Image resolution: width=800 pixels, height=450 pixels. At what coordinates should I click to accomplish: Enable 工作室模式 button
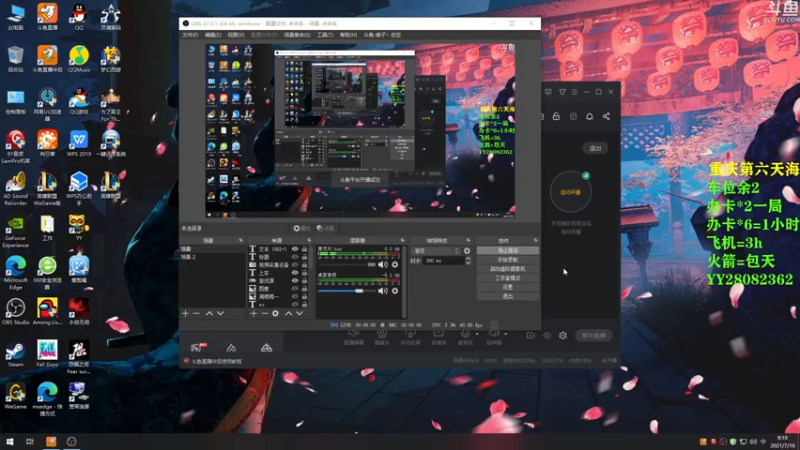(508, 278)
